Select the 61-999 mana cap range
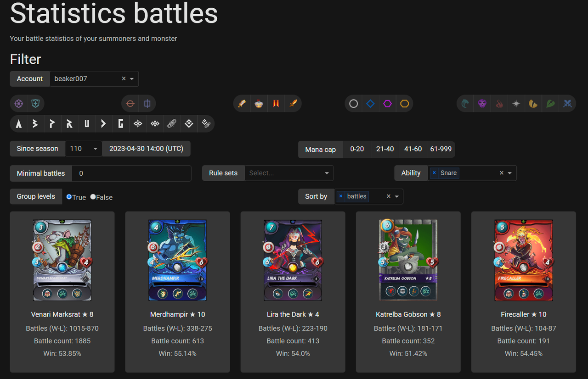 click(x=441, y=149)
